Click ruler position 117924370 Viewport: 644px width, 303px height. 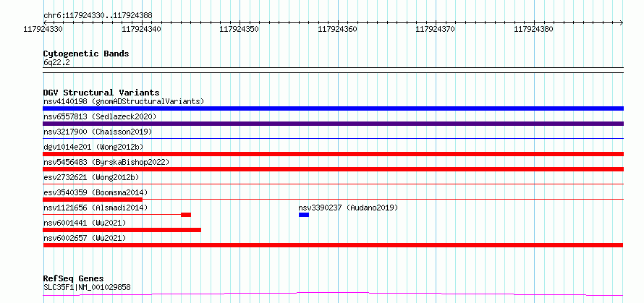coord(436,29)
